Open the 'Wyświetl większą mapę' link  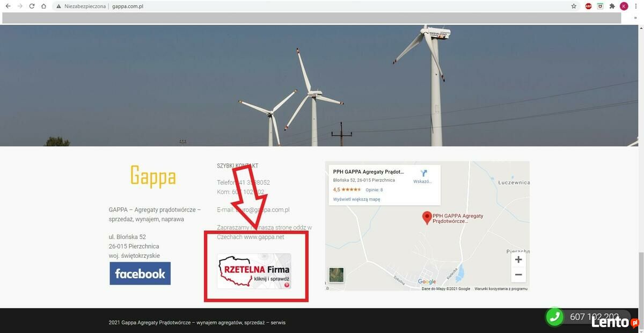tap(356, 199)
